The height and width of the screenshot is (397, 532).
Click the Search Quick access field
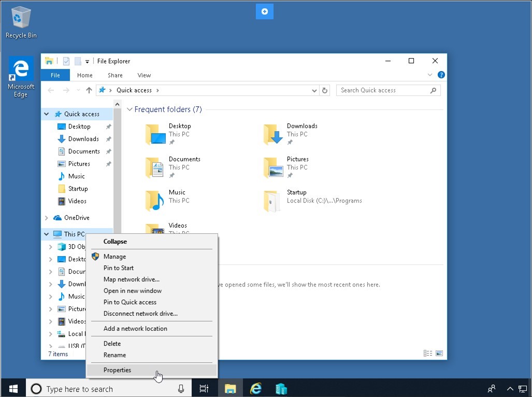389,90
